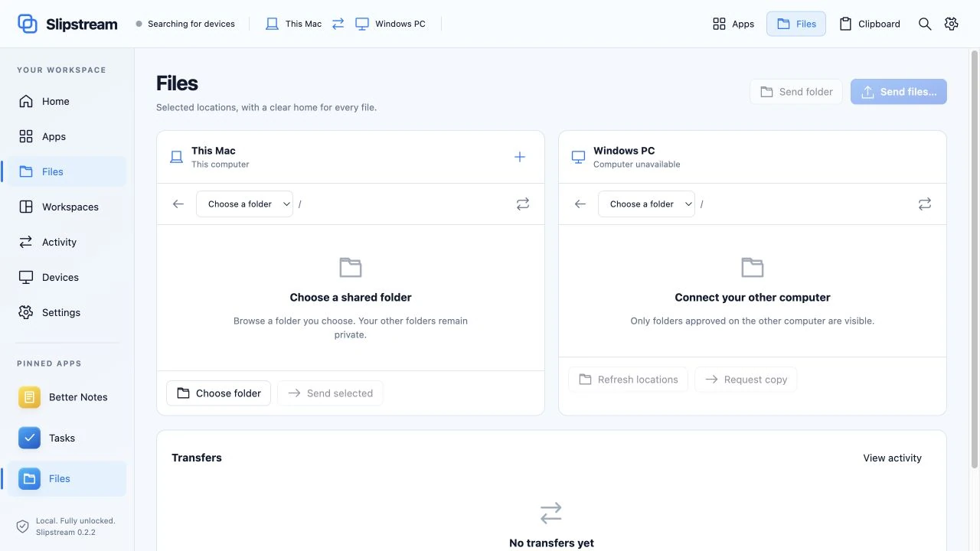Click the Choose folder button

(218, 393)
